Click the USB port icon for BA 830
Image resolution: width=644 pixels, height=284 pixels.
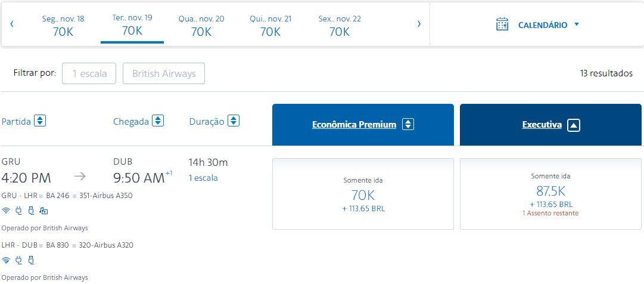31,260
